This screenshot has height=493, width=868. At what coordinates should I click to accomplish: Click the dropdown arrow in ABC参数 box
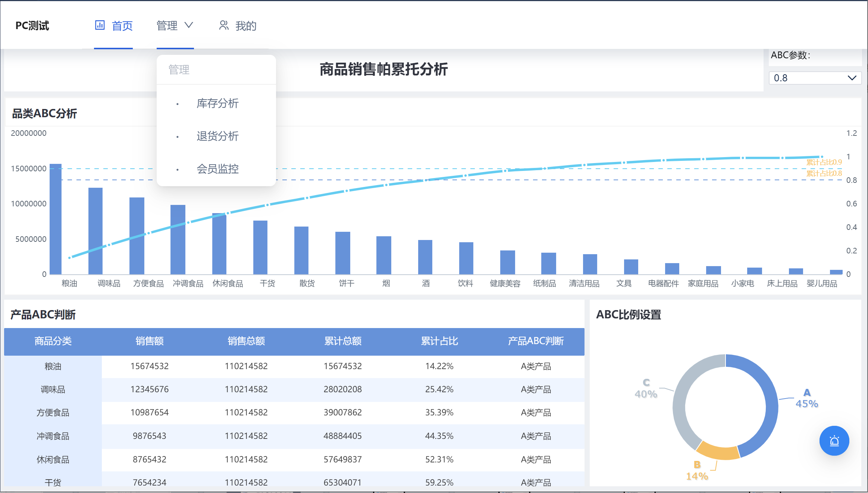852,78
